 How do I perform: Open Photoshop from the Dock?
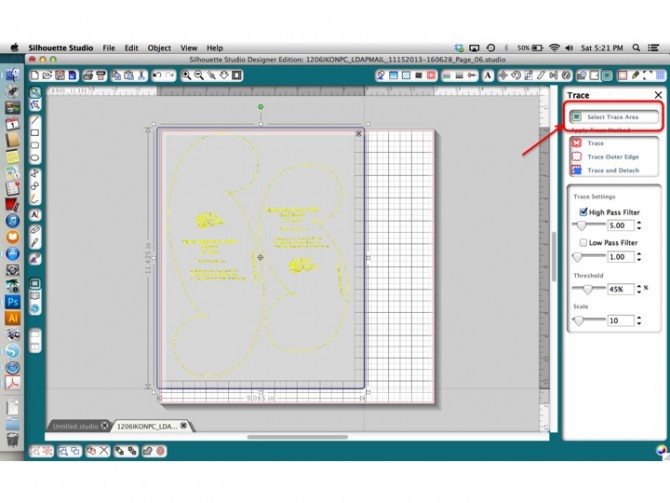[x=12, y=302]
